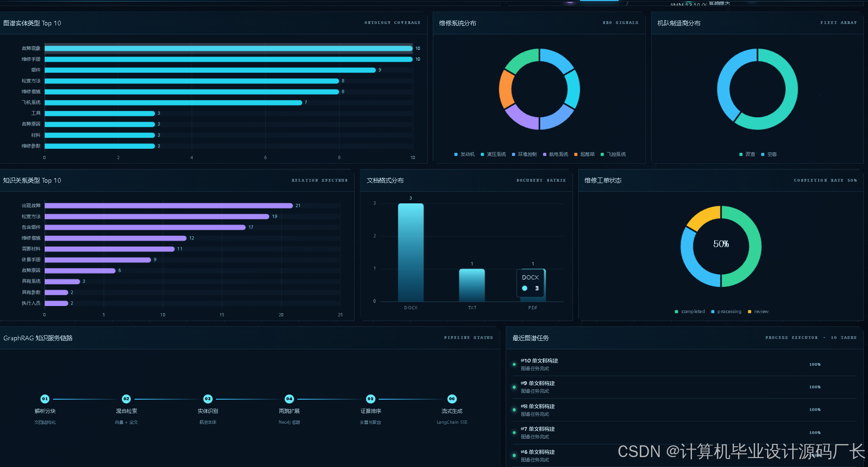
Task: Toggle review legend item
Action: tap(758, 312)
